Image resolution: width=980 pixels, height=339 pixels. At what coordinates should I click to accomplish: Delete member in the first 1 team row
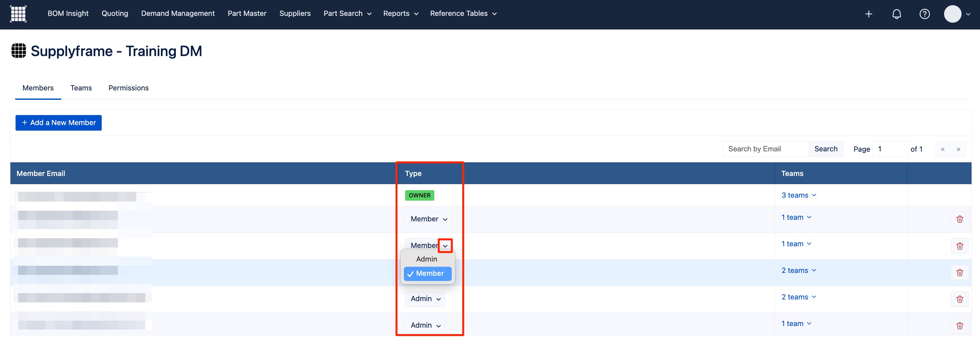tap(960, 219)
